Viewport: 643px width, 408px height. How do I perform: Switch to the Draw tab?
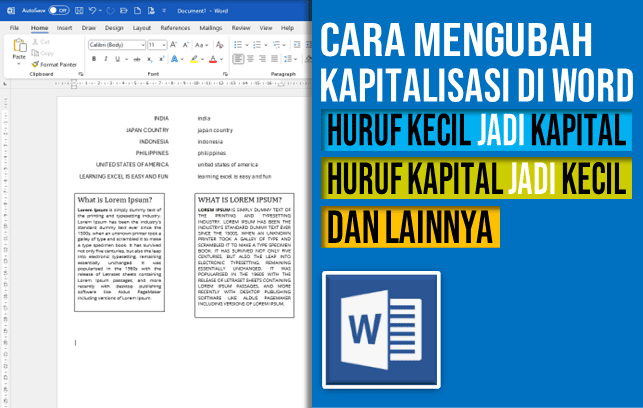89,28
